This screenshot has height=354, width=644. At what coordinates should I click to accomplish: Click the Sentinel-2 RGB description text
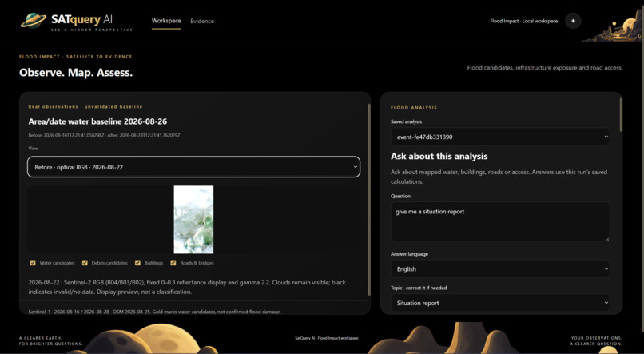tap(187, 287)
